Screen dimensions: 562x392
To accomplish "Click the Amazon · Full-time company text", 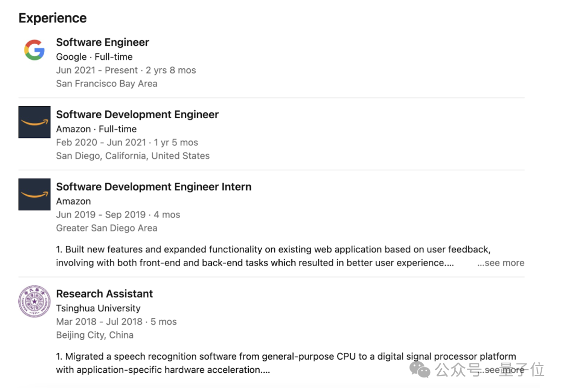I will 96,129.
